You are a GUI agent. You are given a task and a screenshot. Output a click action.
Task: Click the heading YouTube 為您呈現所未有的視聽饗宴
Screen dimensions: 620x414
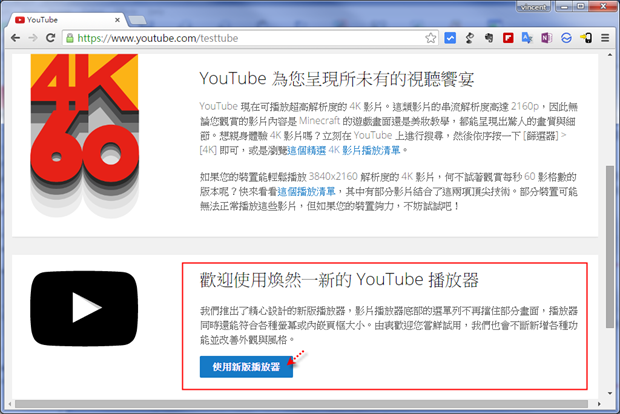point(336,79)
